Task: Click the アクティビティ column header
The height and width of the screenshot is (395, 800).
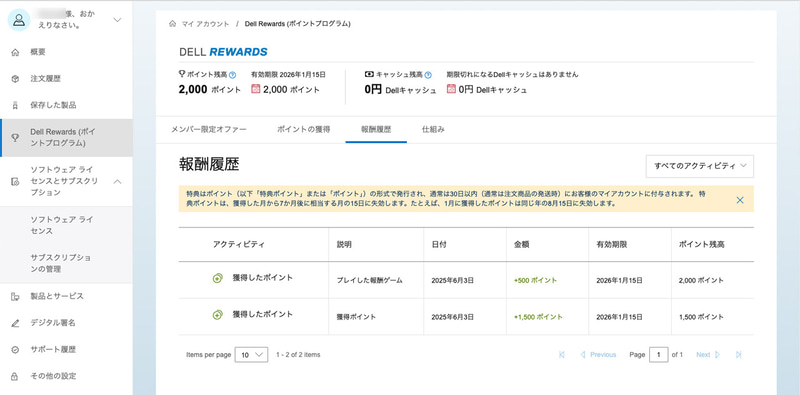Action: 239,244
